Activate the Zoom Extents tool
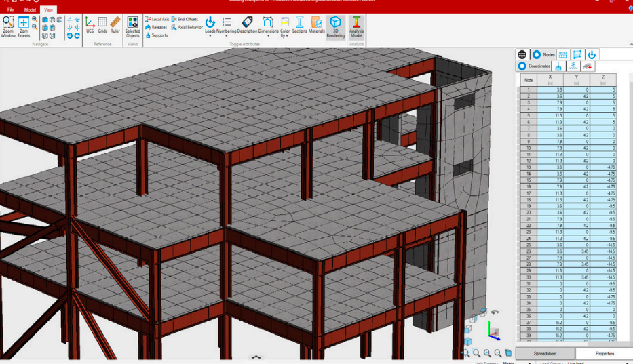Image resolution: width=633 pixels, height=364 pixels. [x=24, y=26]
